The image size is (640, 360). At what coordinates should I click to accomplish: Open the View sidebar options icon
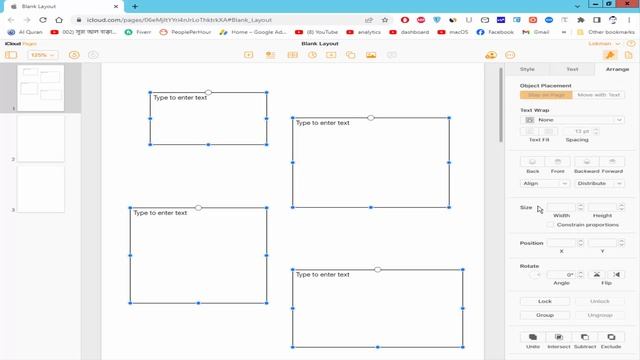click(x=11, y=55)
